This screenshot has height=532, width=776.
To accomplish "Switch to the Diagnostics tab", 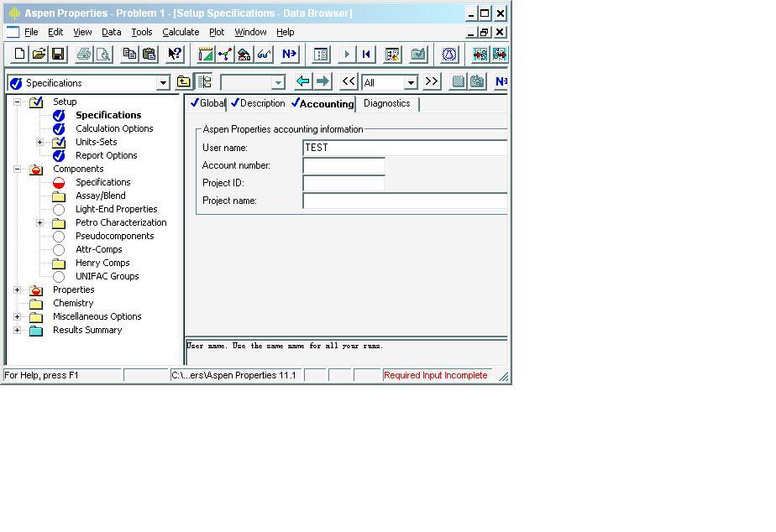I will 387,103.
